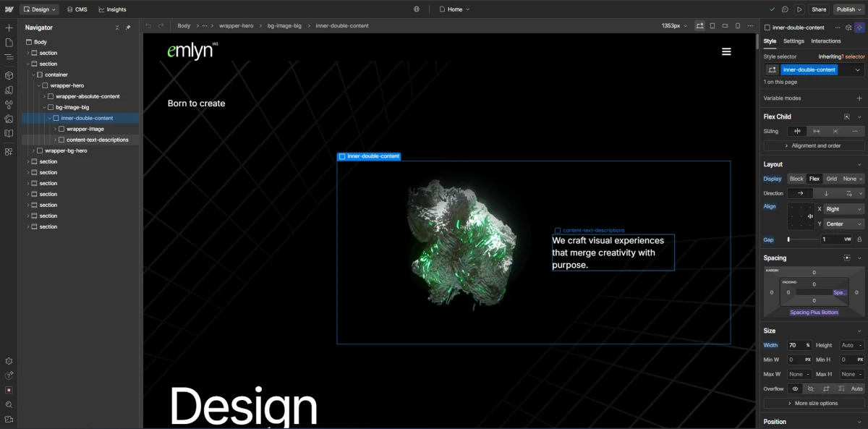868x429 pixels.
Task: Click the redo arrow in canvas toolbar
Action: pos(161,25)
